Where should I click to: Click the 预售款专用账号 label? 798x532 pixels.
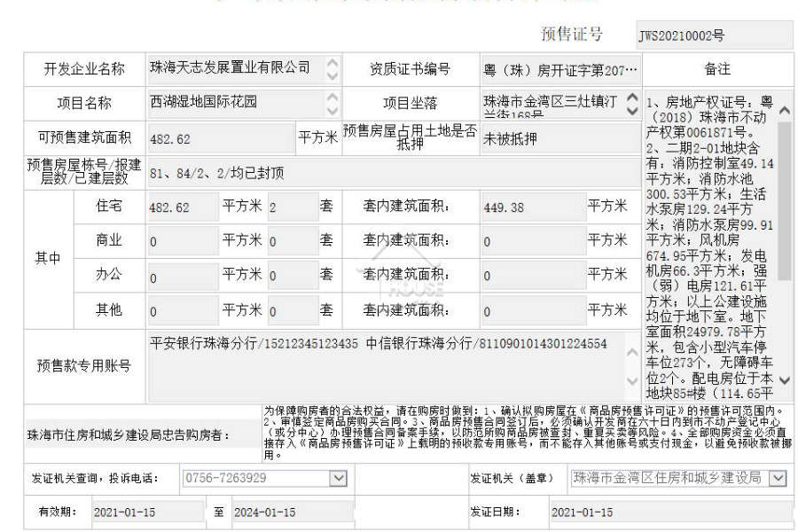[x=84, y=365]
